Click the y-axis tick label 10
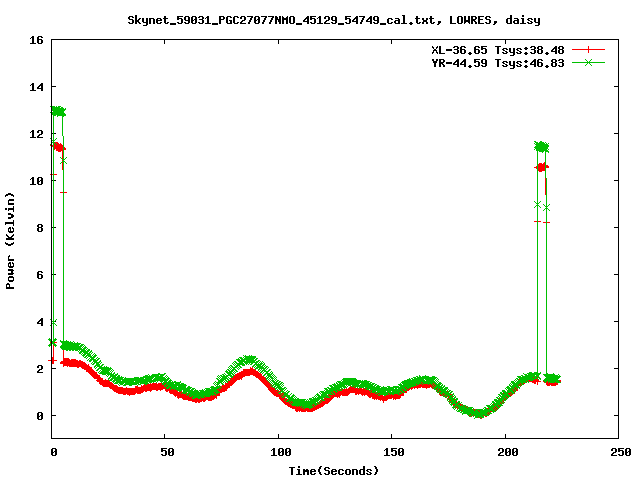 click(x=36, y=181)
